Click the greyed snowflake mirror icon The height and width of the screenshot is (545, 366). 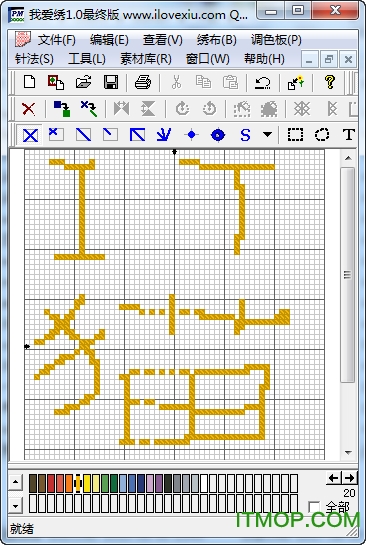(x=302, y=109)
